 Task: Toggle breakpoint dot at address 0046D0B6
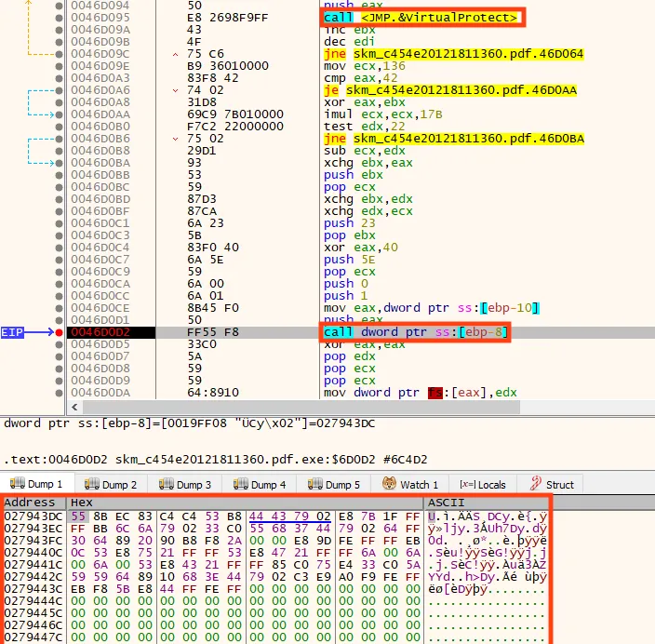[59, 140]
